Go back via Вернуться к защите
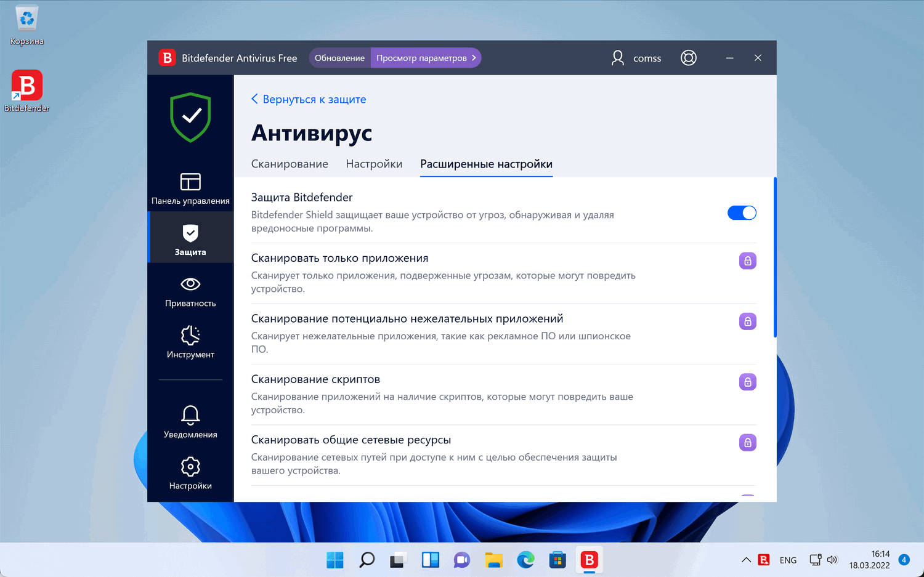 coord(309,99)
